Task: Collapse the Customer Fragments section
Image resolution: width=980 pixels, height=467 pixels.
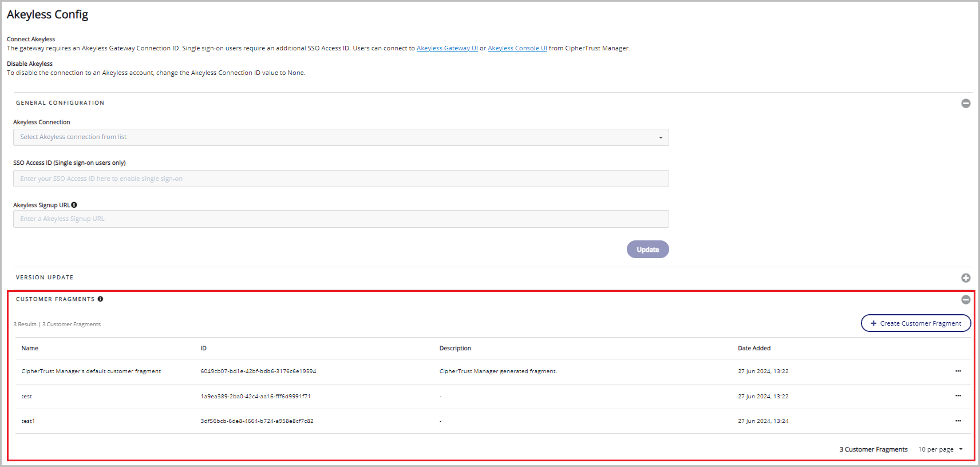Action: tap(966, 299)
